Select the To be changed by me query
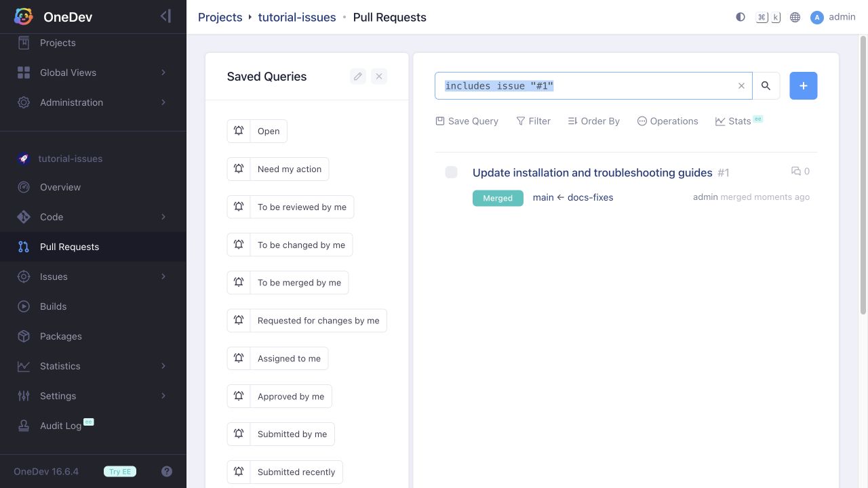Screen dimensions: 868x488 (x=301, y=245)
